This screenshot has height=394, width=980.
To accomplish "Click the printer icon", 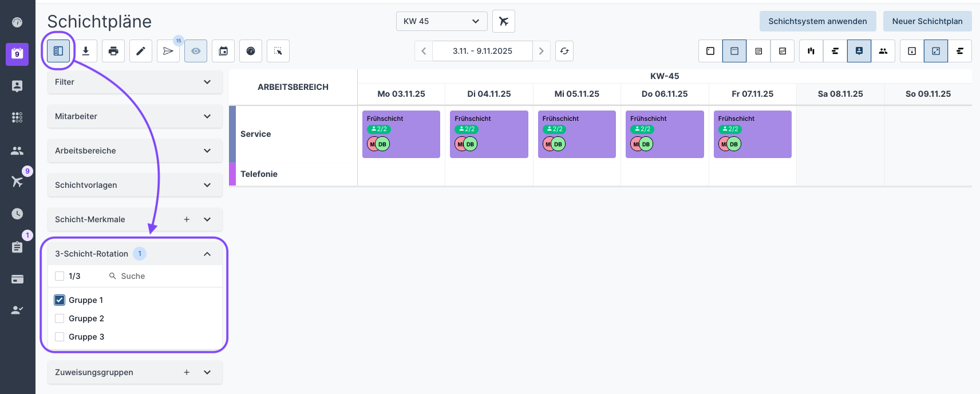I will point(113,51).
